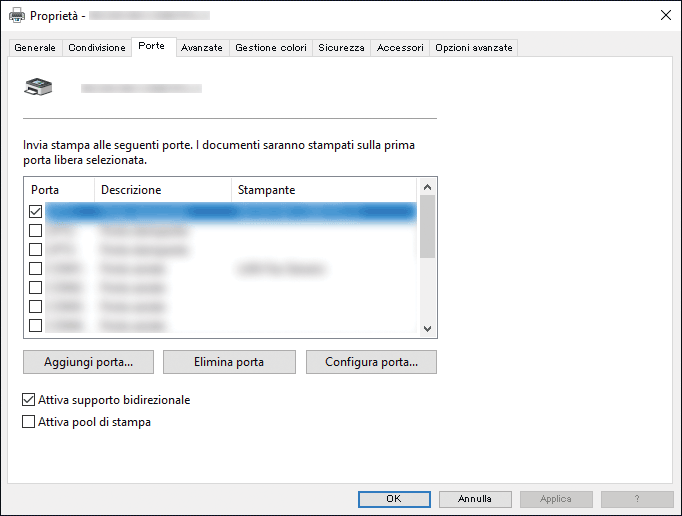Confirm with the OK button
The image size is (682, 516).
click(394, 499)
